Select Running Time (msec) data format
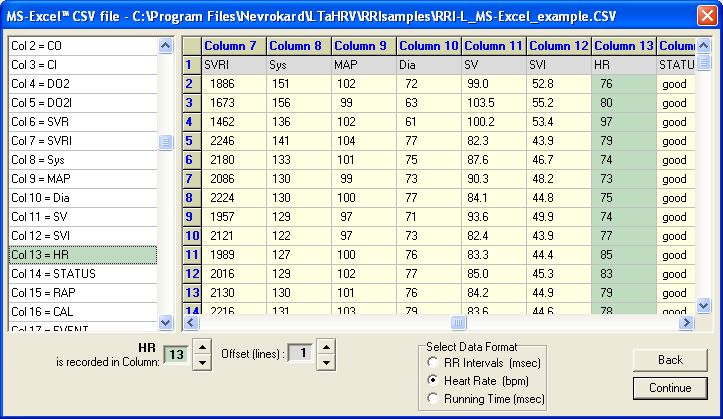The image size is (723, 419). pyautogui.click(x=432, y=398)
